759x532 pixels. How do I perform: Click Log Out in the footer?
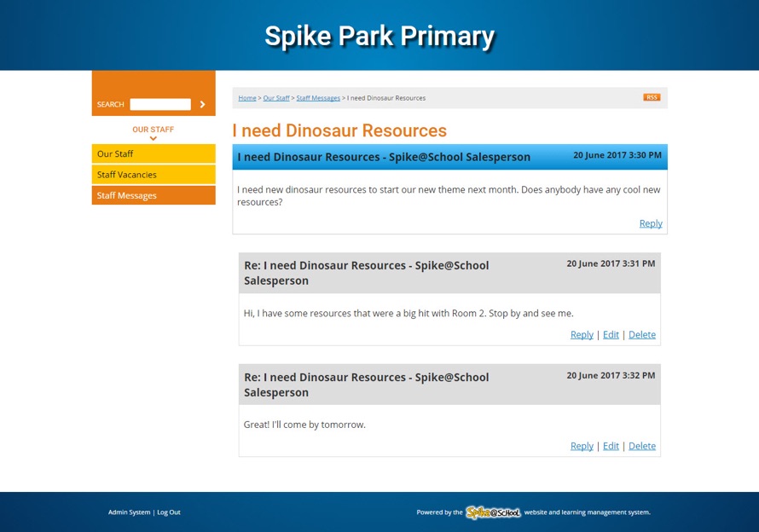point(169,512)
